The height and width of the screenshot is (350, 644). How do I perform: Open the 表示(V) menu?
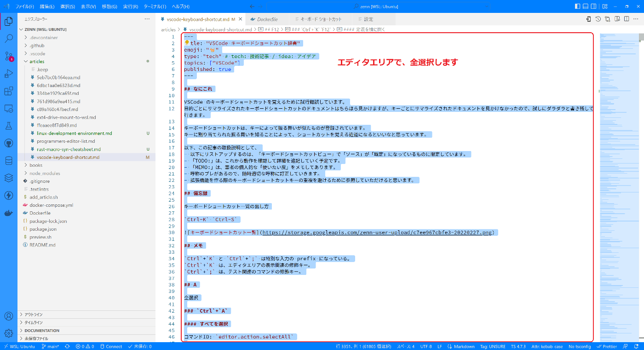point(88,6)
